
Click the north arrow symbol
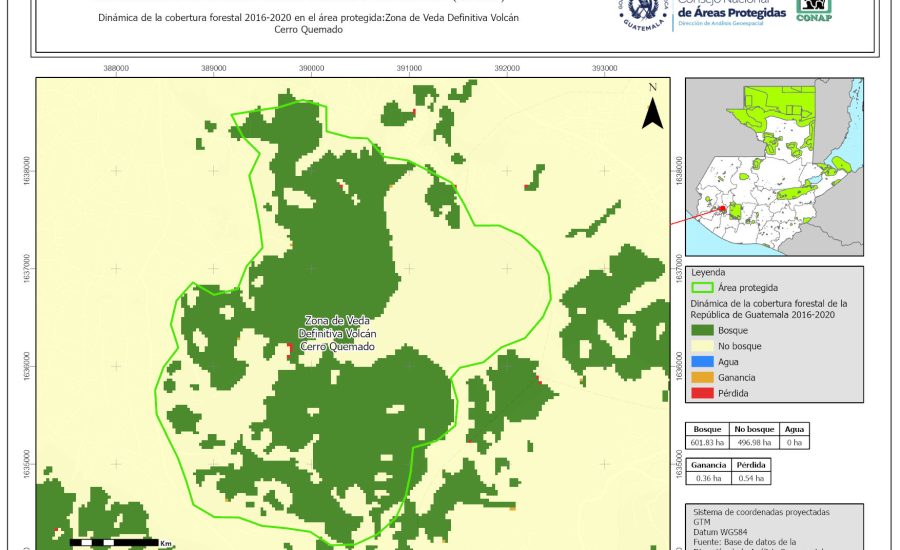point(652,109)
